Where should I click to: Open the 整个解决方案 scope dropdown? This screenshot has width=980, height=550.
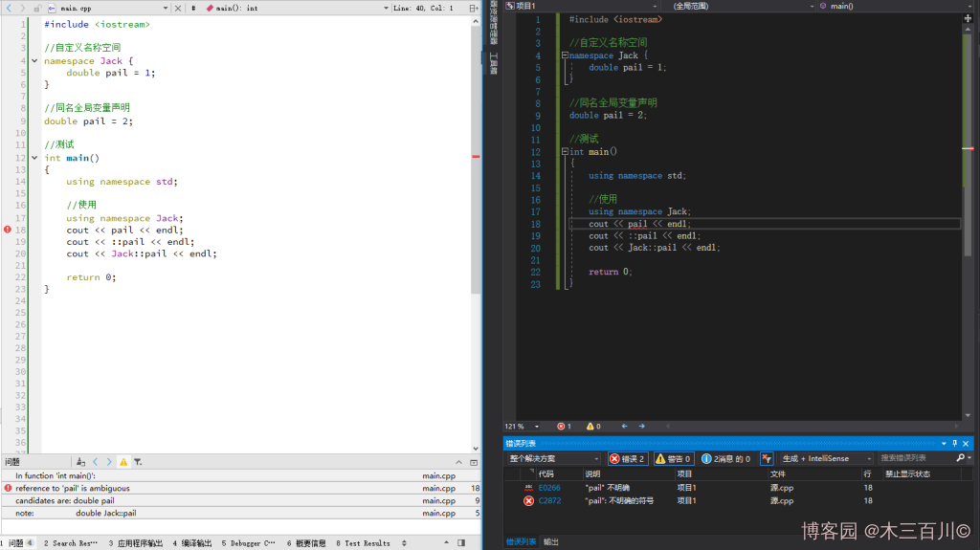coord(554,459)
